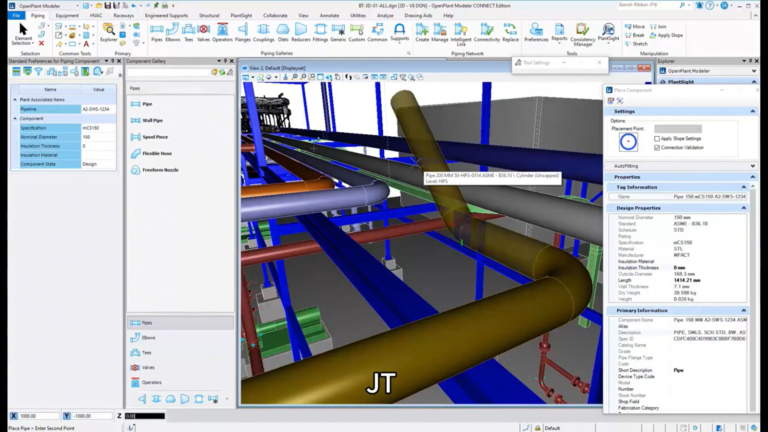The height and width of the screenshot is (432, 768).
Task: Click the PlantSight tool icon
Action: tap(608, 33)
